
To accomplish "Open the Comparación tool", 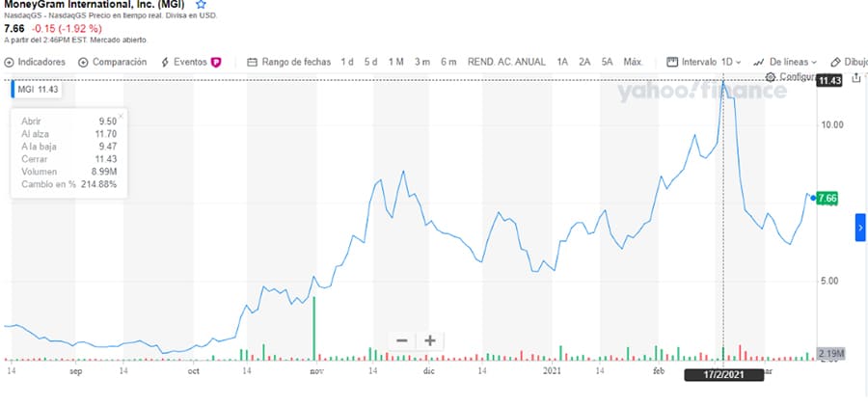I will pos(113,62).
